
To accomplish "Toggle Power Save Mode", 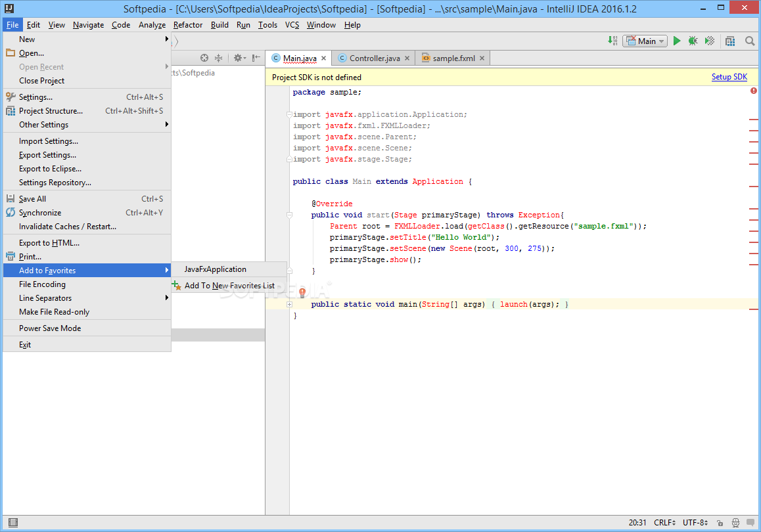I will click(x=87, y=328).
